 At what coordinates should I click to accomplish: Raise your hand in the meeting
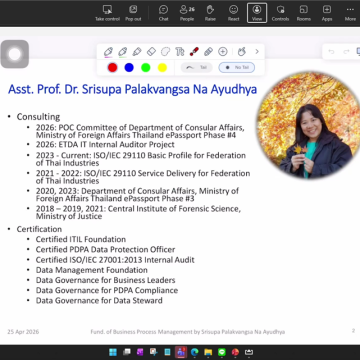tap(210, 13)
